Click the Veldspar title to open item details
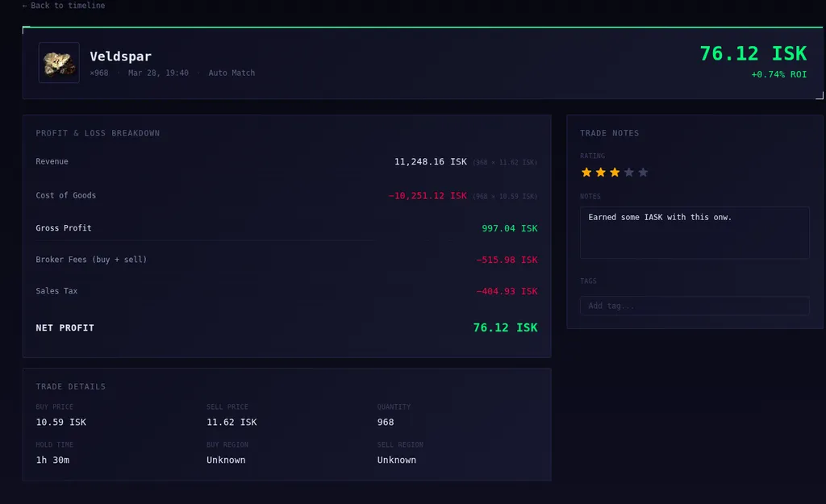Viewport: 826px width, 504px height. coord(120,56)
